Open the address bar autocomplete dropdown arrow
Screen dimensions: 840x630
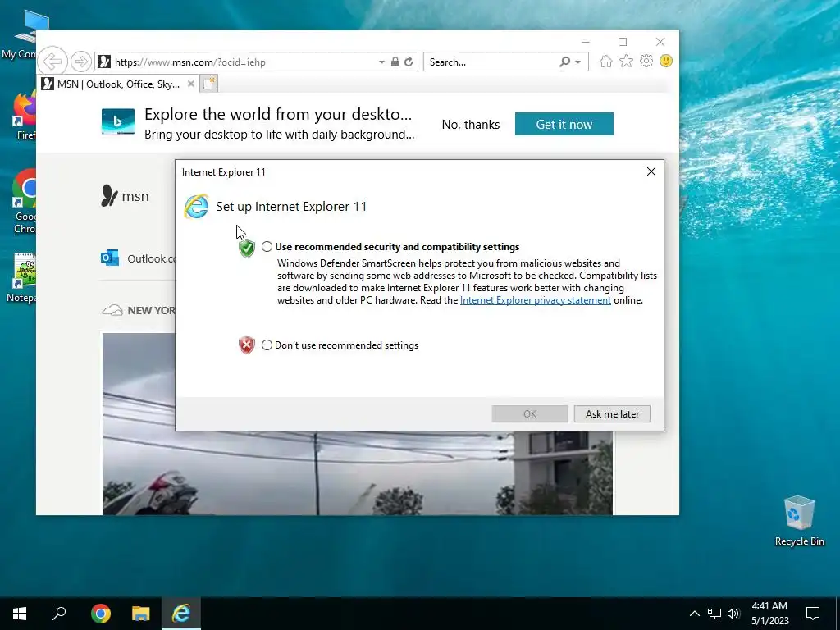point(381,62)
